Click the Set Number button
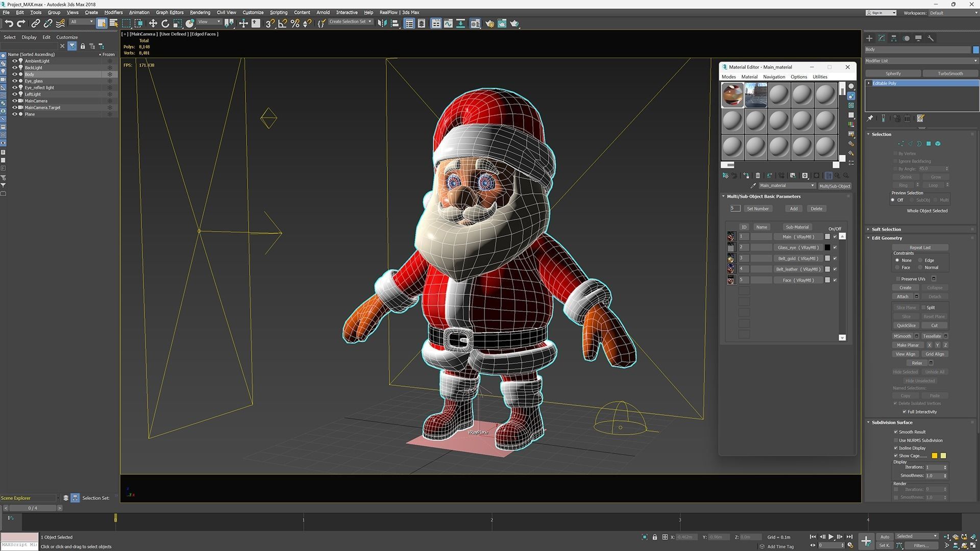Image resolution: width=980 pixels, height=551 pixels. pyautogui.click(x=757, y=209)
